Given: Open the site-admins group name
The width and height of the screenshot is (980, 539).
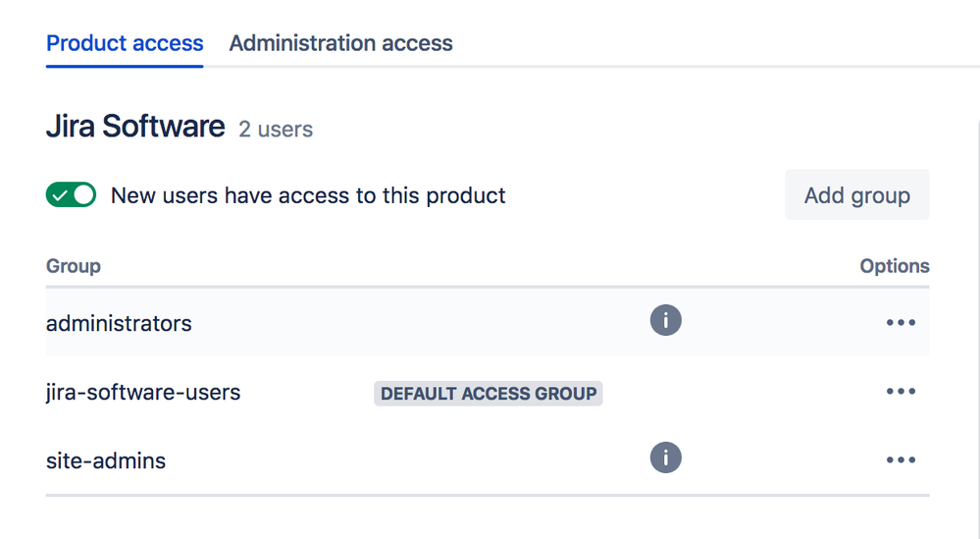Looking at the screenshot, I should [106, 460].
